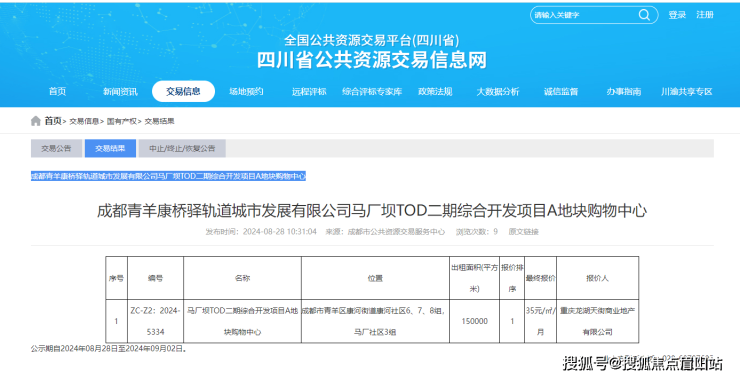Switch to 中止/终止/恢复公告 tab
740x379 pixels.
coord(182,148)
